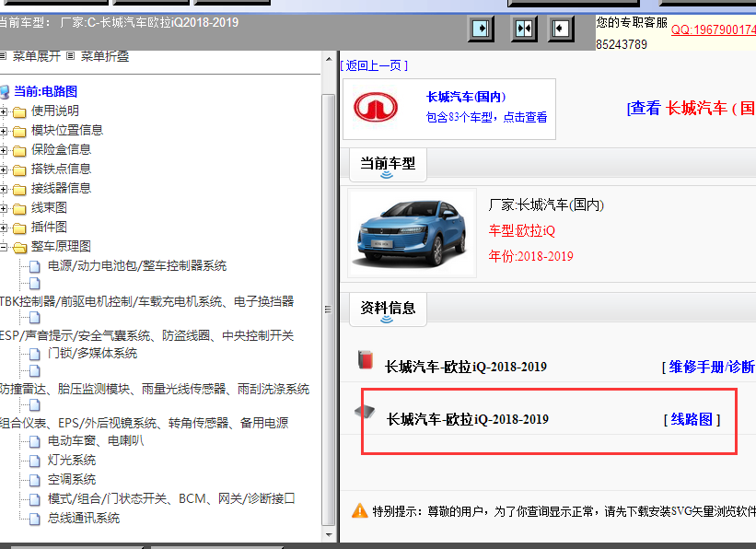Open 总线通讯系统 diagram
The image size is (756, 549).
[84, 518]
